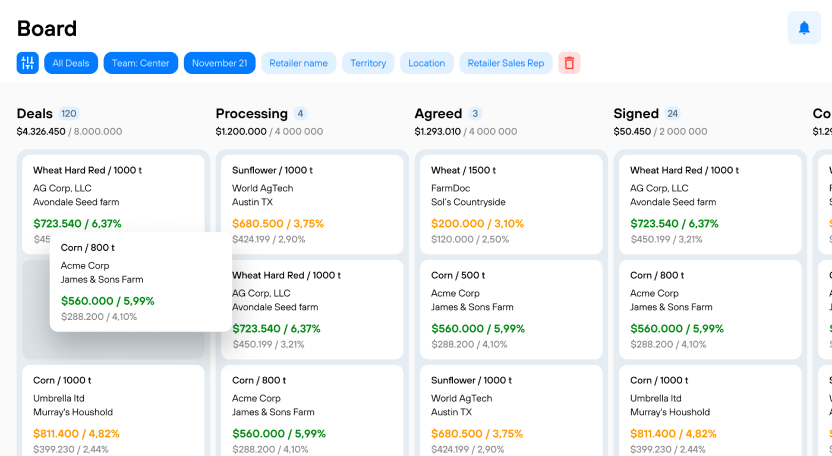The image size is (832, 456).
Task: Select the Agreed column header
Action: (438, 114)
